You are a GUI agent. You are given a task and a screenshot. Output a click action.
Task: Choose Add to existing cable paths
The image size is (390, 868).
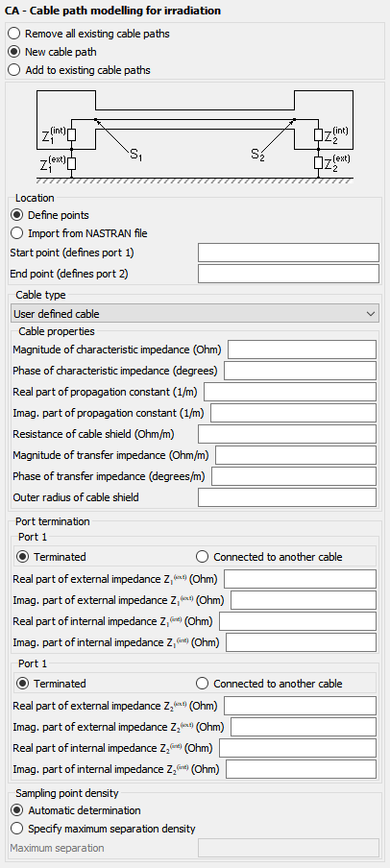click(80, 70)
